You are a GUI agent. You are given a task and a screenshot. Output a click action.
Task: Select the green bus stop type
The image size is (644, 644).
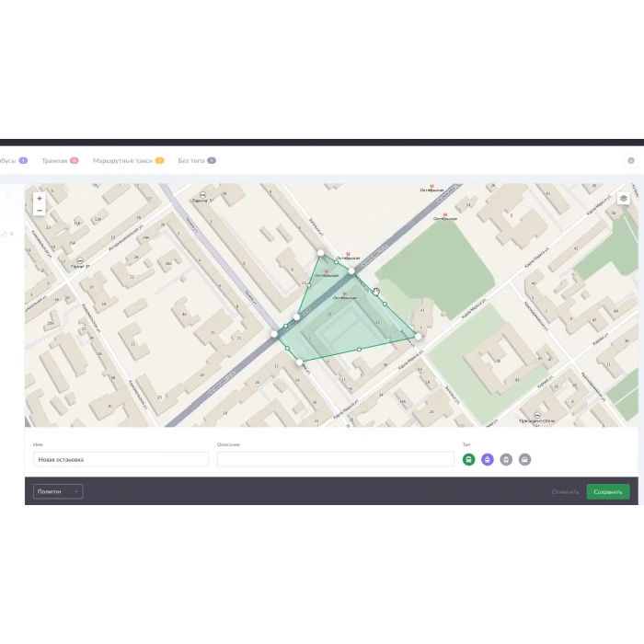[469, 459]
